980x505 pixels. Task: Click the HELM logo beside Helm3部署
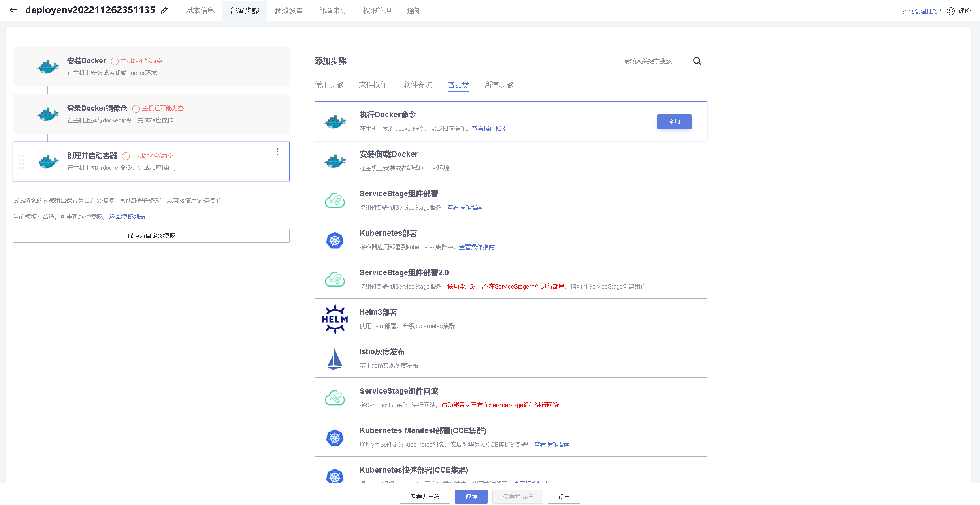(x=335, y=319)
